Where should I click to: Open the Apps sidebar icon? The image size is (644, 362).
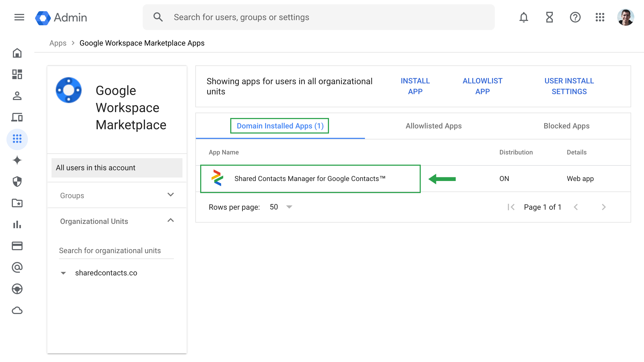17,139
